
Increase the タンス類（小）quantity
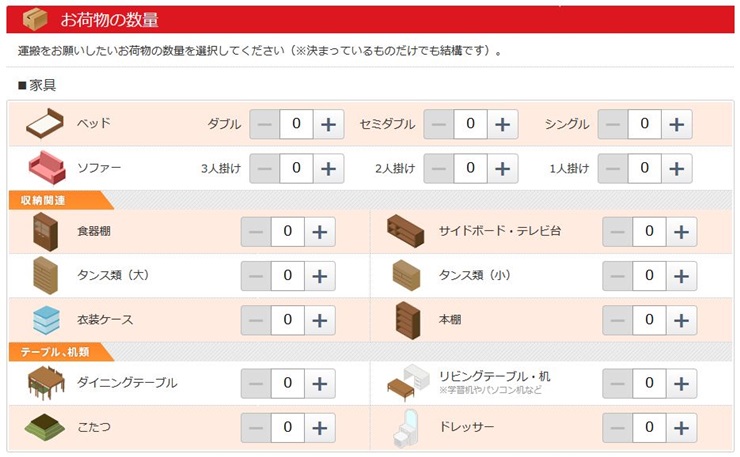click(x=681, y=276)
